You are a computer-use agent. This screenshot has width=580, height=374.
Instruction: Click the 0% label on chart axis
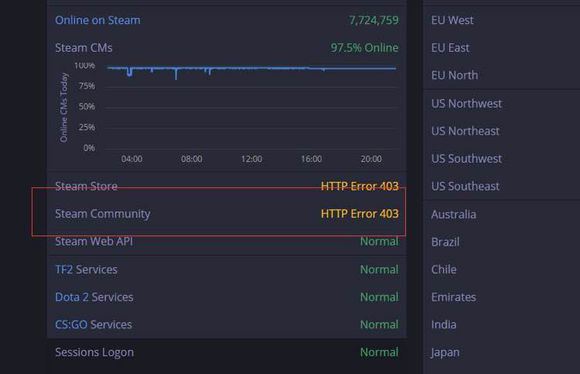89,148
